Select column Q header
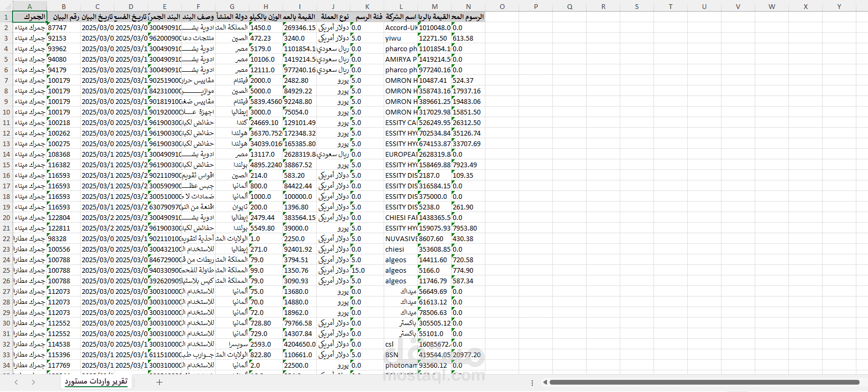This screenshot has width=868, height=392. 569,6
